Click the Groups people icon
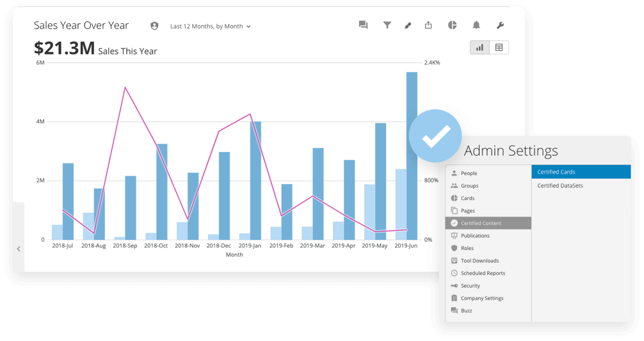Image resolution: width=644 pixels, height=341 pixels. click(x=455, y=185)
